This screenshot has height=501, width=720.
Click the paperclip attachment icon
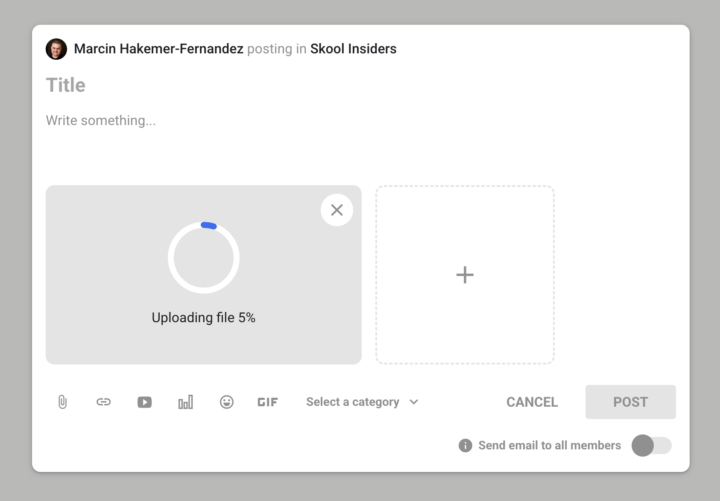(x=62, y=402)
